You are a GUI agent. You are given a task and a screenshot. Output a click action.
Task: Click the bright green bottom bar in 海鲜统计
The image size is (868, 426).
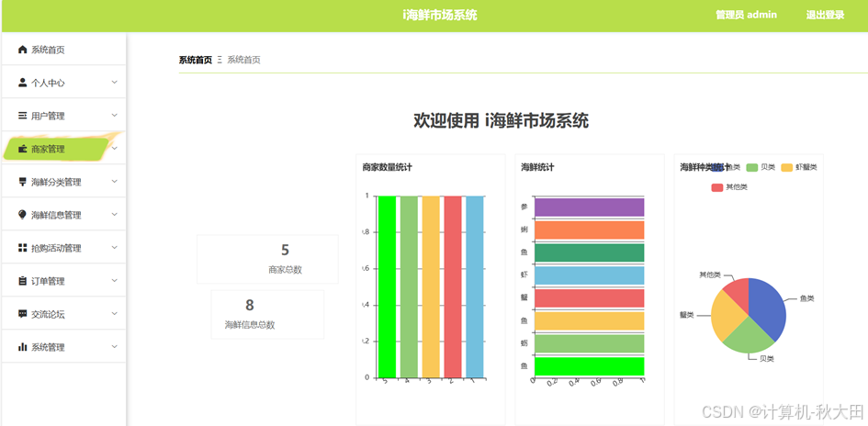[x=589, y=366]
